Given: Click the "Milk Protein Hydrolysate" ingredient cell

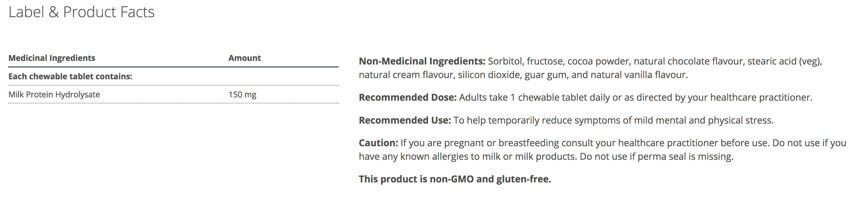Looking at the screenshot, I should (x=54, y=94).
